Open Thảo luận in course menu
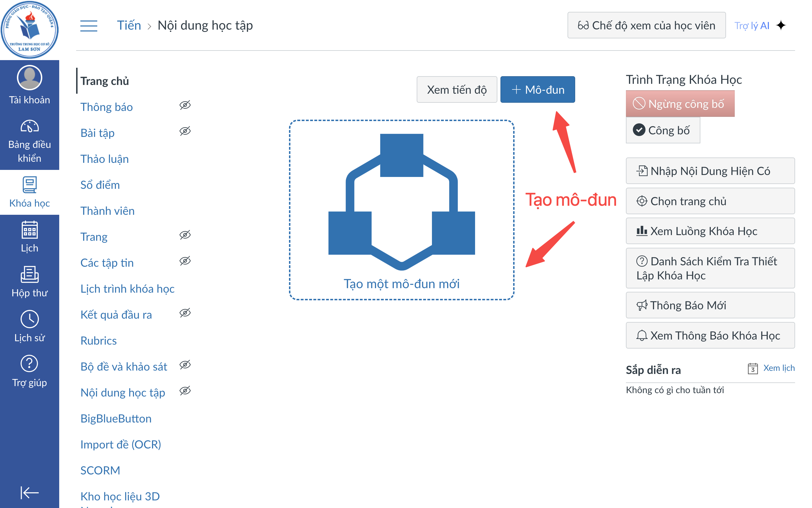 105,159
